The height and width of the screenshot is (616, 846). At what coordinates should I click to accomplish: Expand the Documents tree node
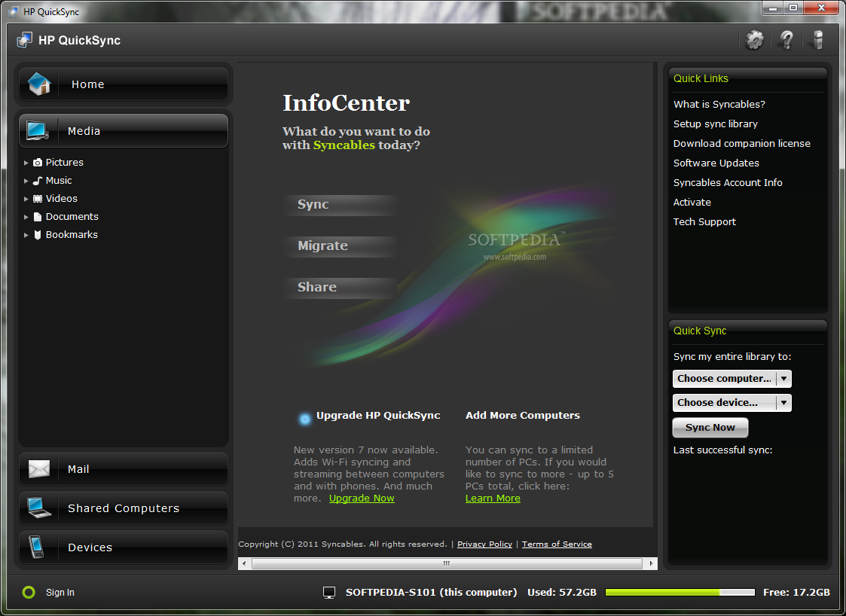pos(26,218)
